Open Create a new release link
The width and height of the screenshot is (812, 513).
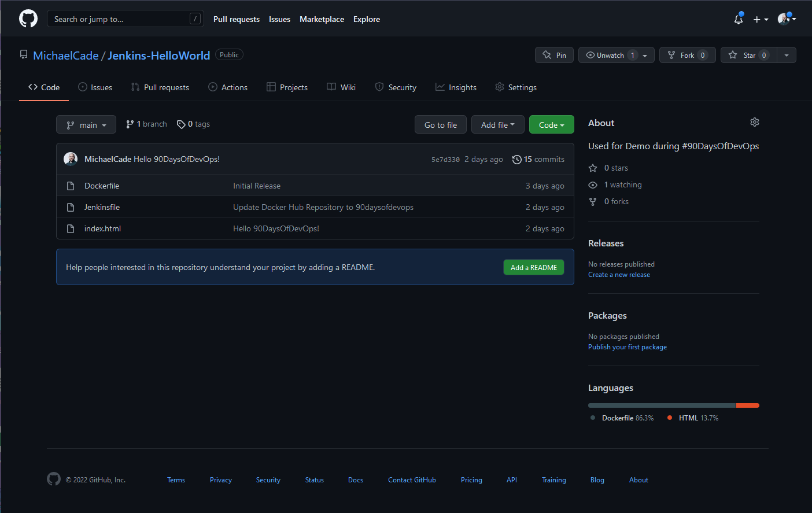[x=619, y=275]
